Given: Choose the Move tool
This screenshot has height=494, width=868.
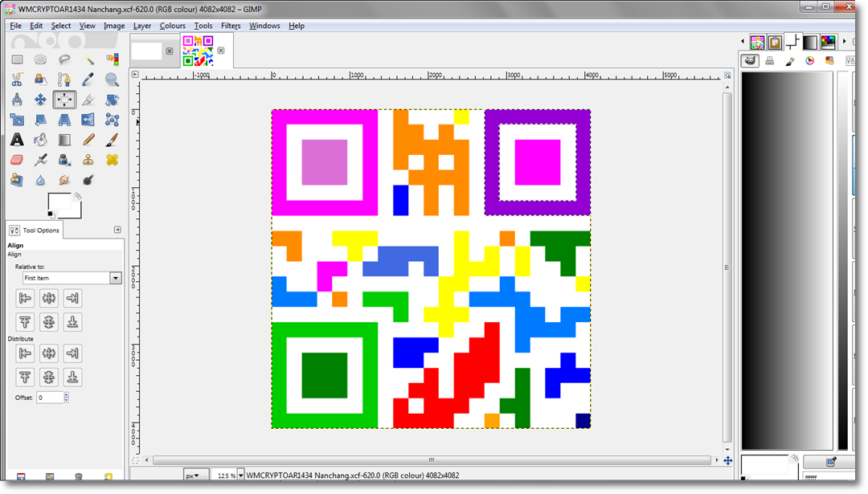Looking at the screenshot, I should pyautogui.click(x=40, y=100).
